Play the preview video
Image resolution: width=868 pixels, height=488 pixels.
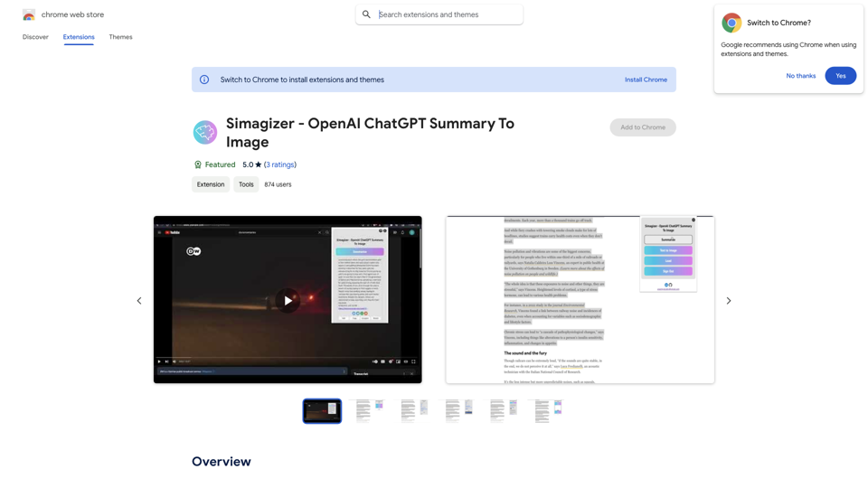coord(288,300)
